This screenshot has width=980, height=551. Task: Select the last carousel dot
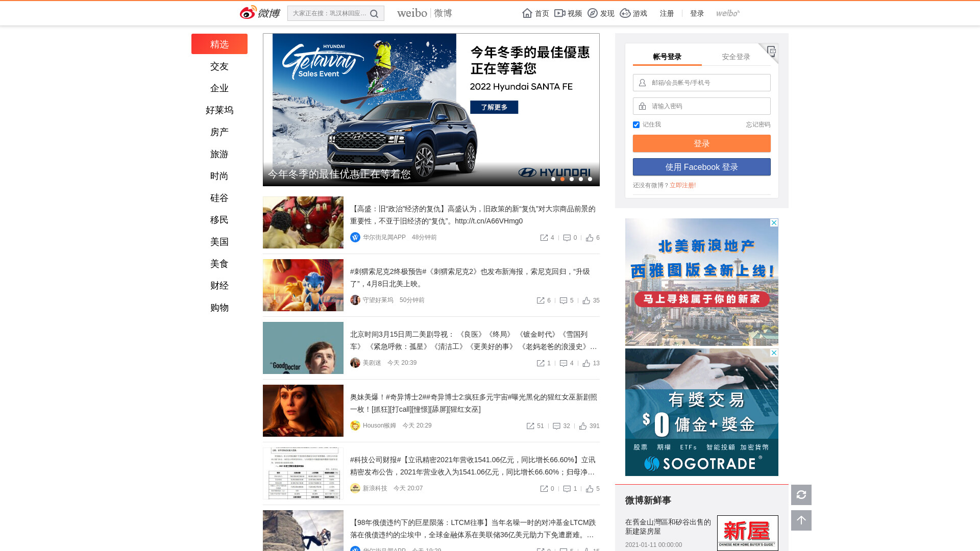coord(590,179)
